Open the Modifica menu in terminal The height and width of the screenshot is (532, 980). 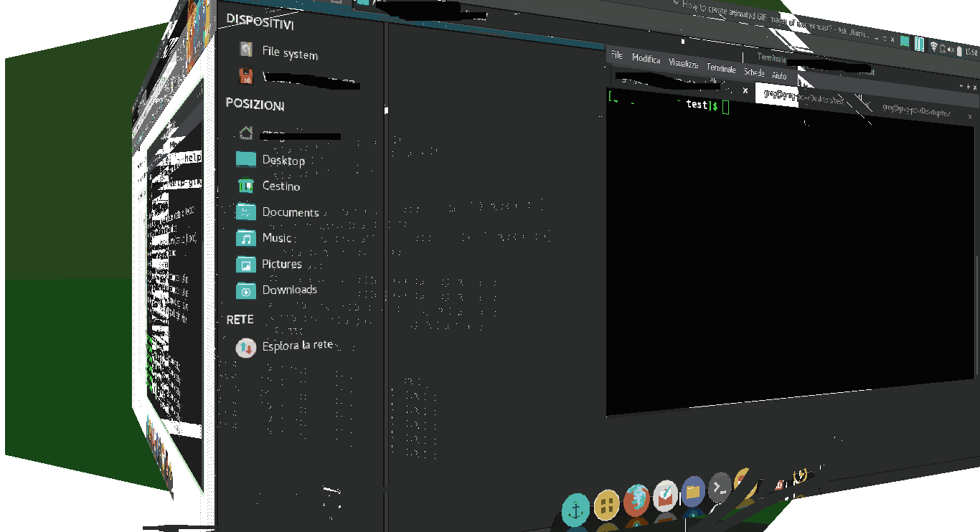(x=646, y=60)
